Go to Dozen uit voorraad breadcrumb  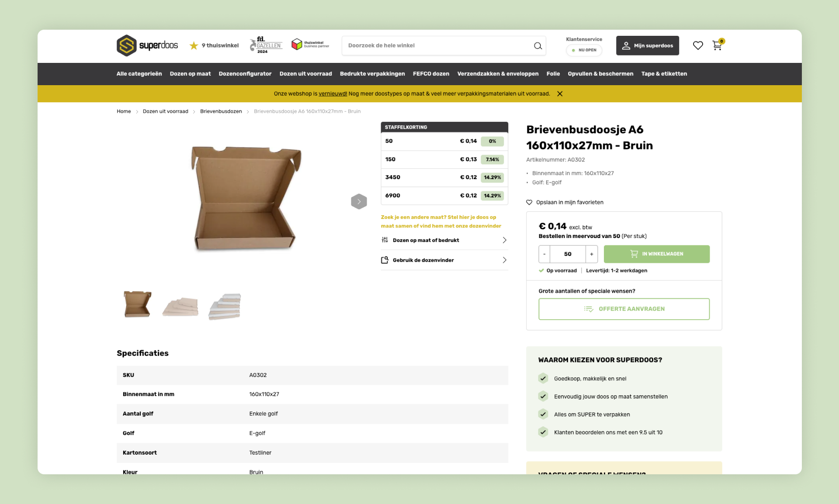(165, 111)
